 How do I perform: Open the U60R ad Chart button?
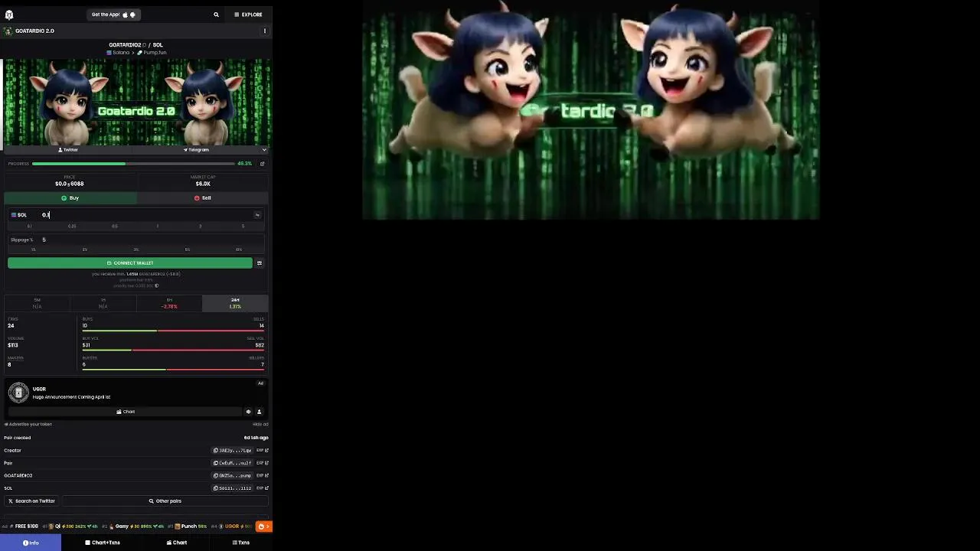126,412
